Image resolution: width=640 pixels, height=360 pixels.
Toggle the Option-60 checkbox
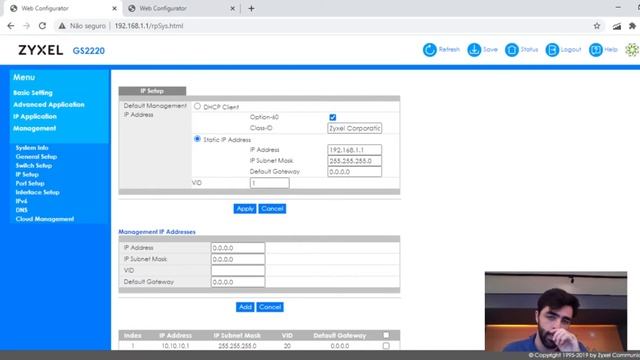(333, 117)
